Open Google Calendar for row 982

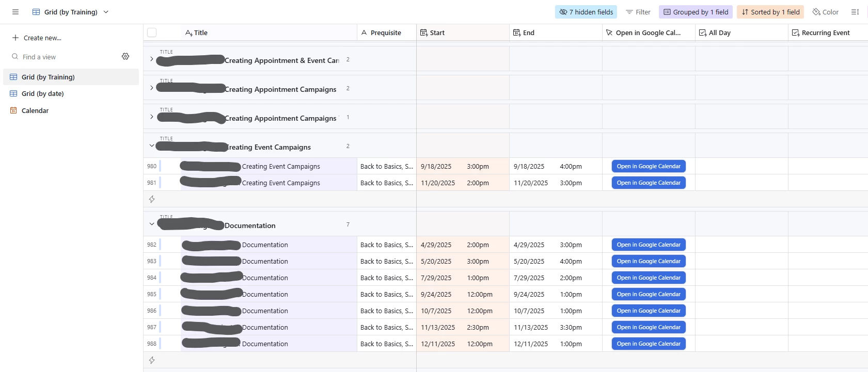tap(649, 245)
